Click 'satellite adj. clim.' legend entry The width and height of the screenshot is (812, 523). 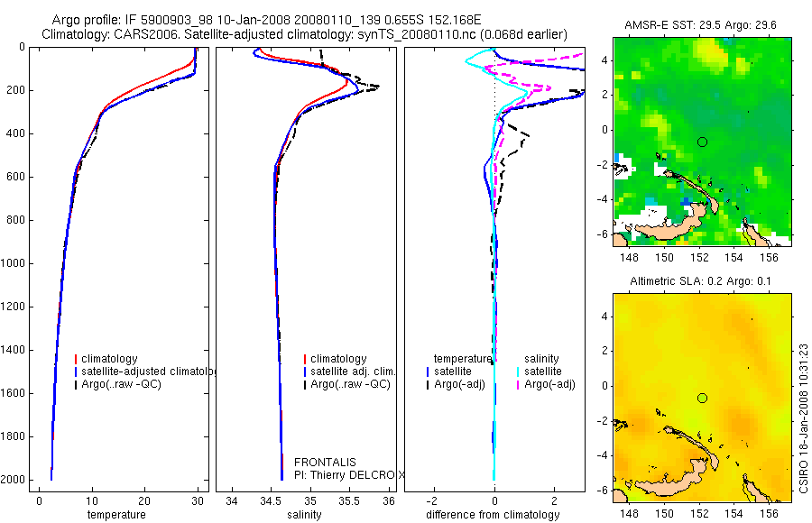353,372
